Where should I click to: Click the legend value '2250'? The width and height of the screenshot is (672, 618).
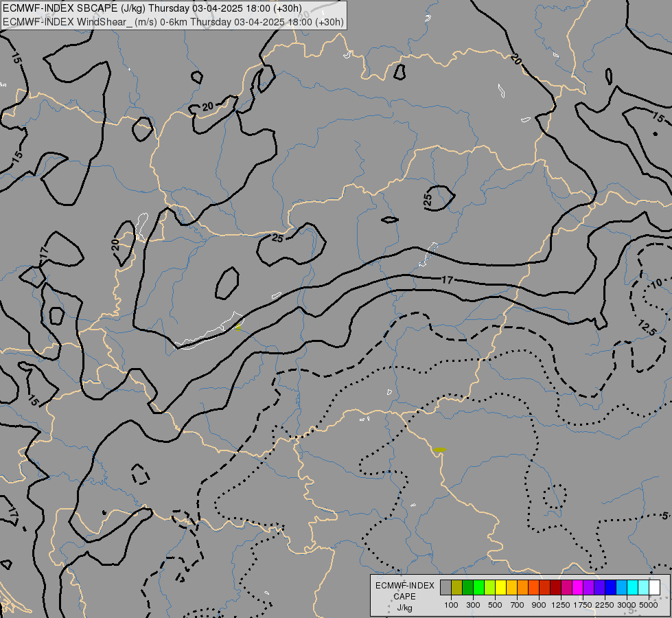[604, 605]
